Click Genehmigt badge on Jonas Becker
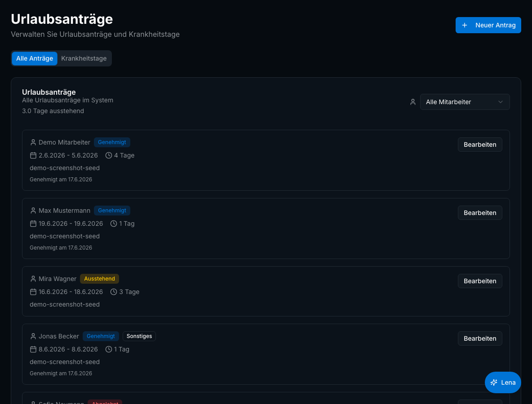 (101, 336)
